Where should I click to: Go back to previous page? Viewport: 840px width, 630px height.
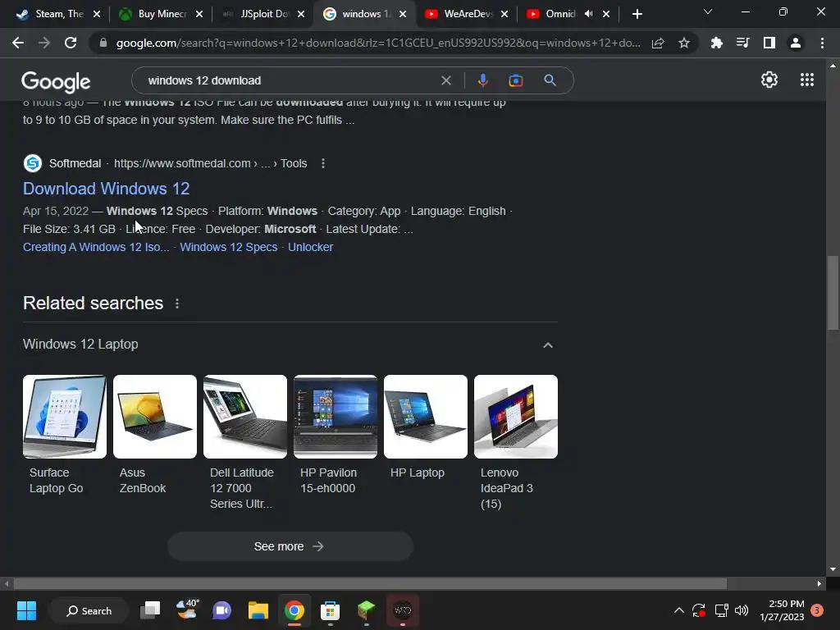tap(18, 43)
